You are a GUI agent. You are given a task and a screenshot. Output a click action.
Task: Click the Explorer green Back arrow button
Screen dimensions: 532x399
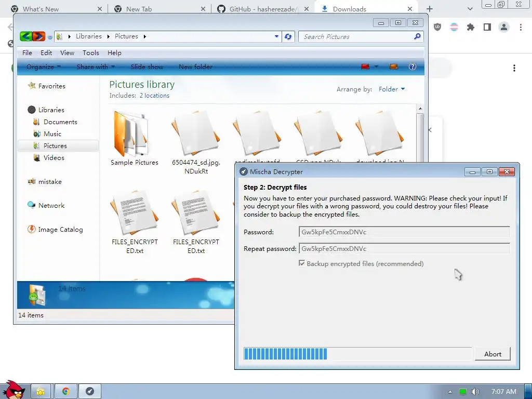26,36
